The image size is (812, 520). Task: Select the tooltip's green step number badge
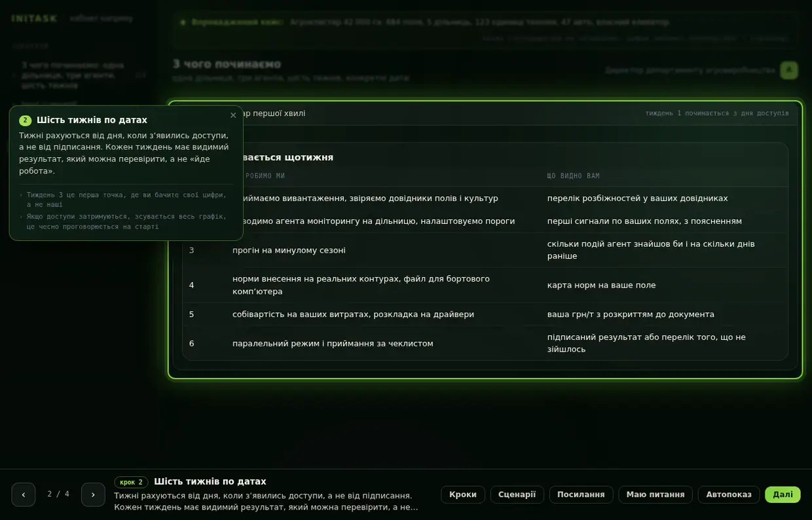pyautogui.click(x=26, y=121)
